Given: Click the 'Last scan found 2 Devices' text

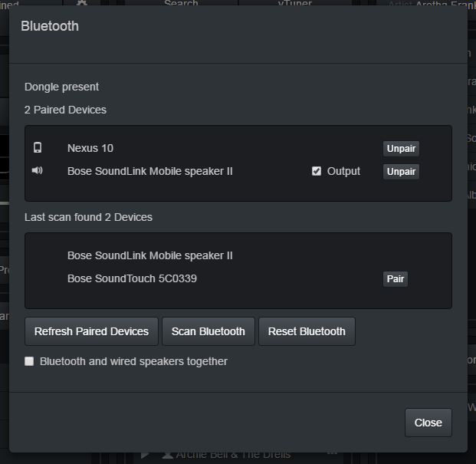Looking at the screenshot, I should [88, 217].
